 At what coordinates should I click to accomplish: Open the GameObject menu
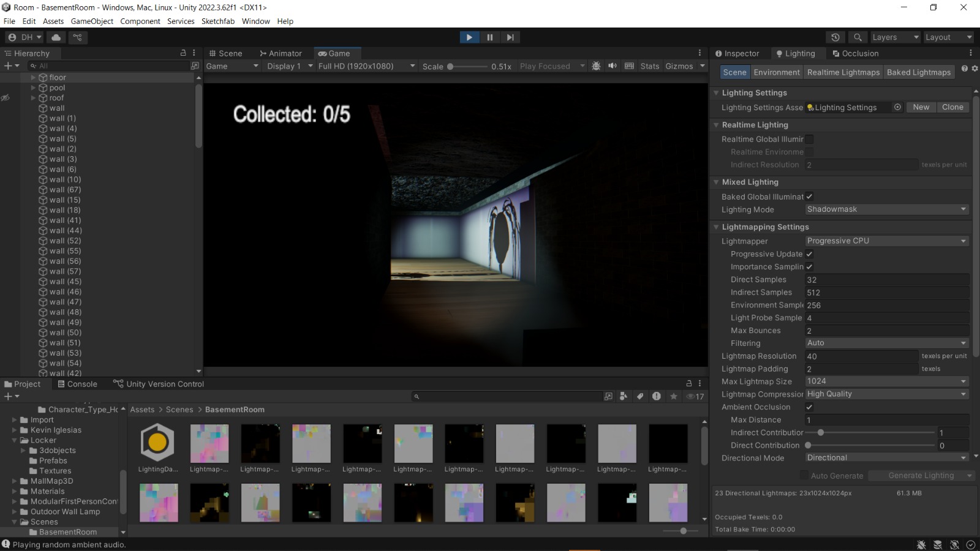[91, 21]
